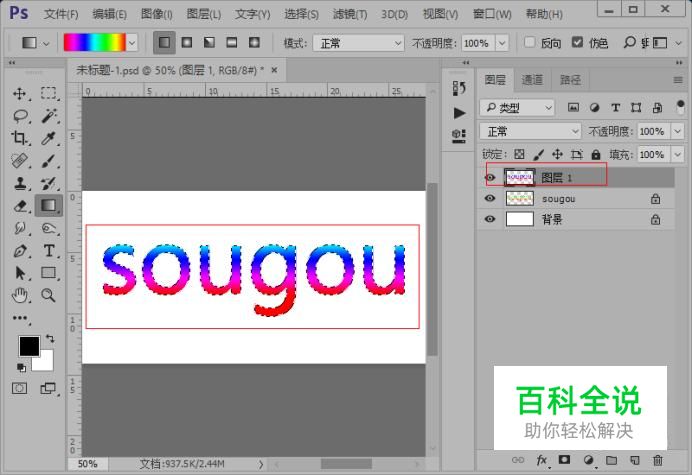Open the tool preset picker dropdown
692x475 pixels.
click(x=46, y=43)
